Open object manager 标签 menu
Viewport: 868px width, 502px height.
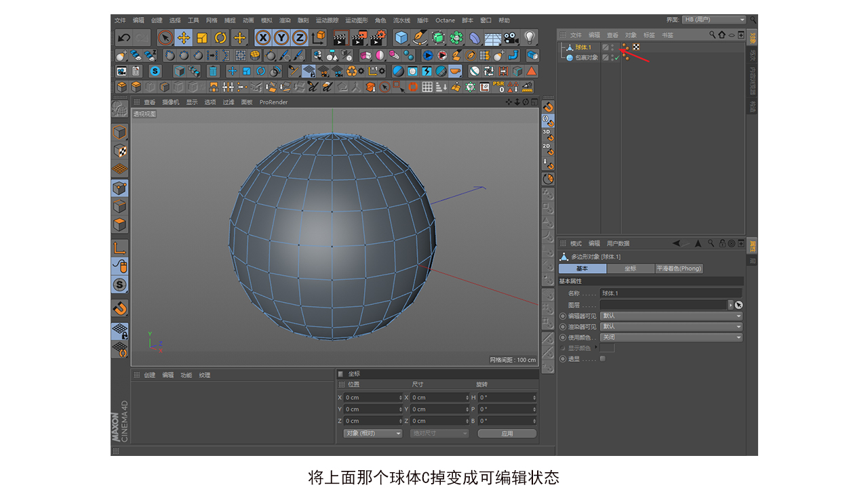[649, 35]
